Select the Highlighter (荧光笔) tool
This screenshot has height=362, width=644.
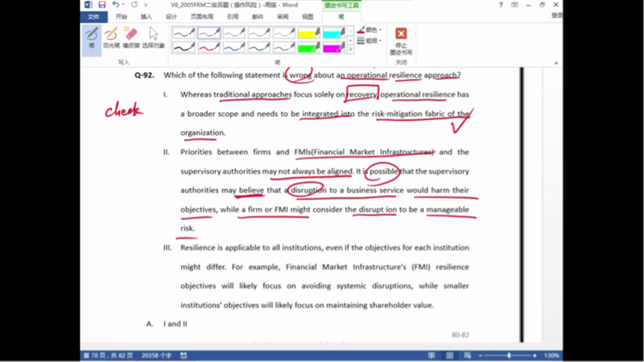click(x=111, y=38)
